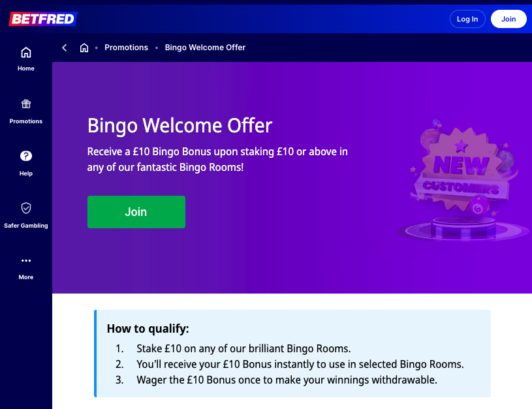Click the green Join button on the banner
Viewport: 532px width, 409px height.
click(x=136, y=211)
